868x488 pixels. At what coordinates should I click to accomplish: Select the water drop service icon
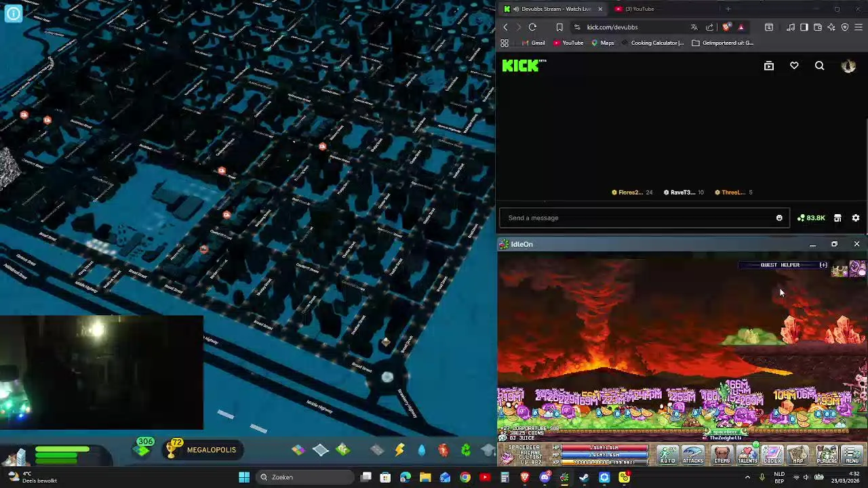[422, 449]
